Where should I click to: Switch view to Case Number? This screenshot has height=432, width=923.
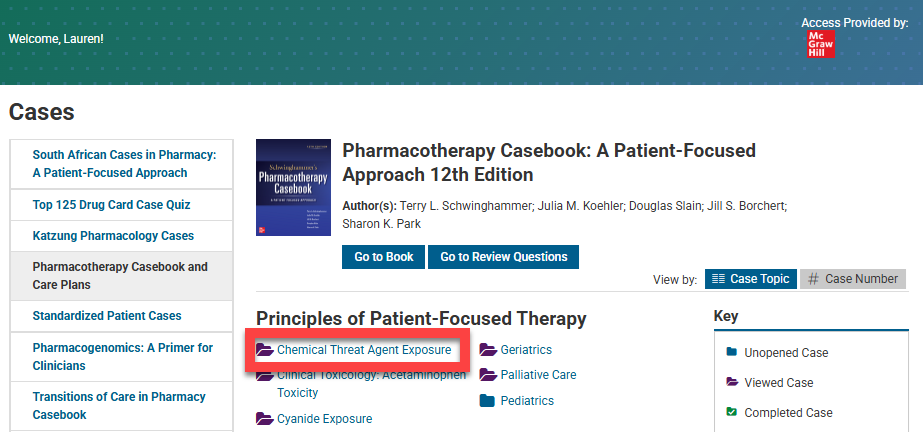(853, 279)
